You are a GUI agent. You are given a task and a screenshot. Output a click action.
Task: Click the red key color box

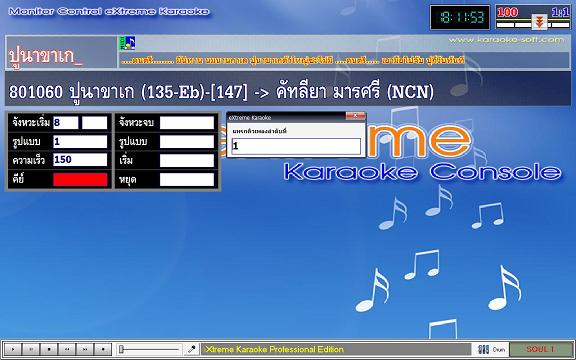80,180
